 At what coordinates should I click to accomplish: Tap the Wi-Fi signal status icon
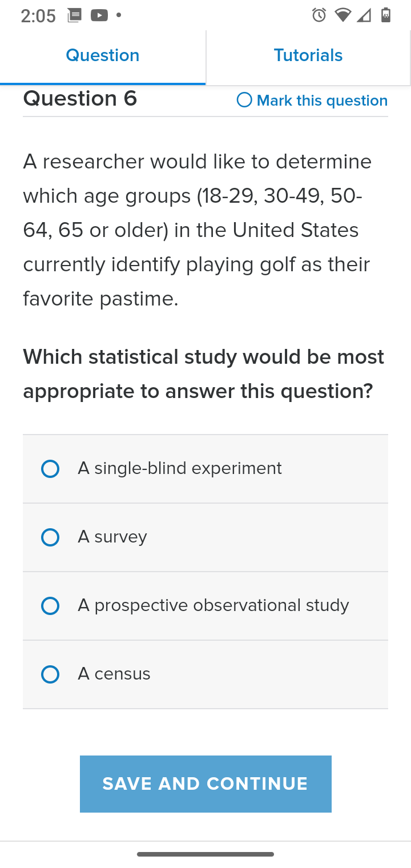(343, 15)
